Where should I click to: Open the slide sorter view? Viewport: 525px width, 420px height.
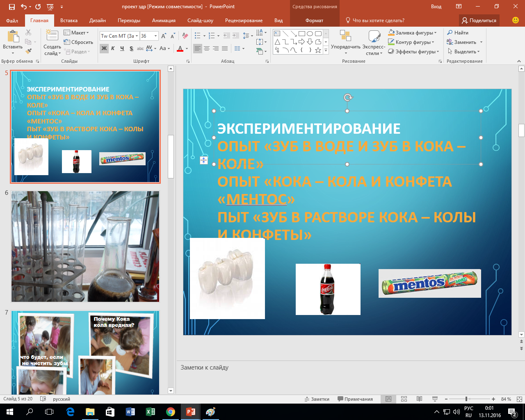pyautogui.click(x=404, y=399)
